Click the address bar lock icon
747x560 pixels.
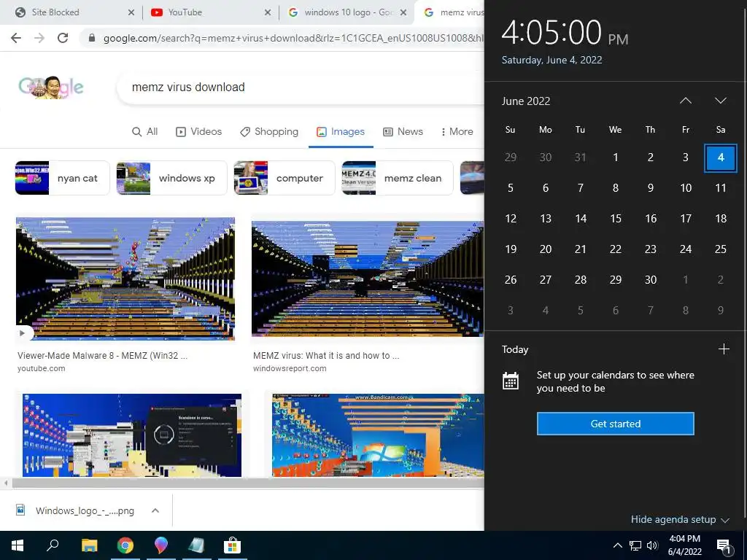pos(92,38)
